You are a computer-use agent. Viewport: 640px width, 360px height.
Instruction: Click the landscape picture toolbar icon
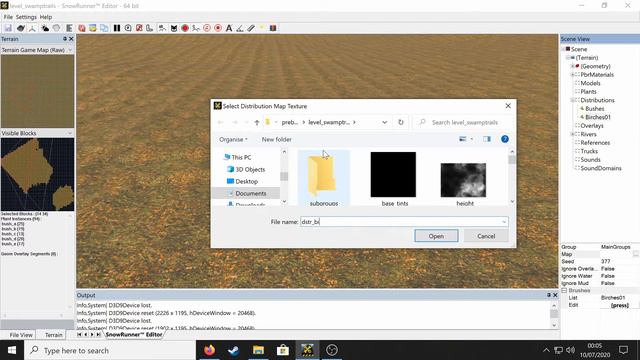[x=93, y=28]
